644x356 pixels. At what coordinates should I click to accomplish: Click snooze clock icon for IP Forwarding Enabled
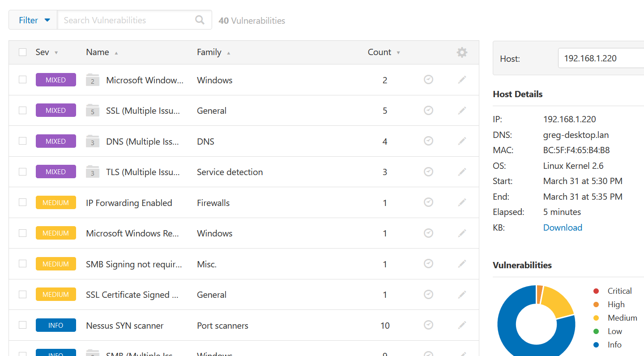click(428, 202)
